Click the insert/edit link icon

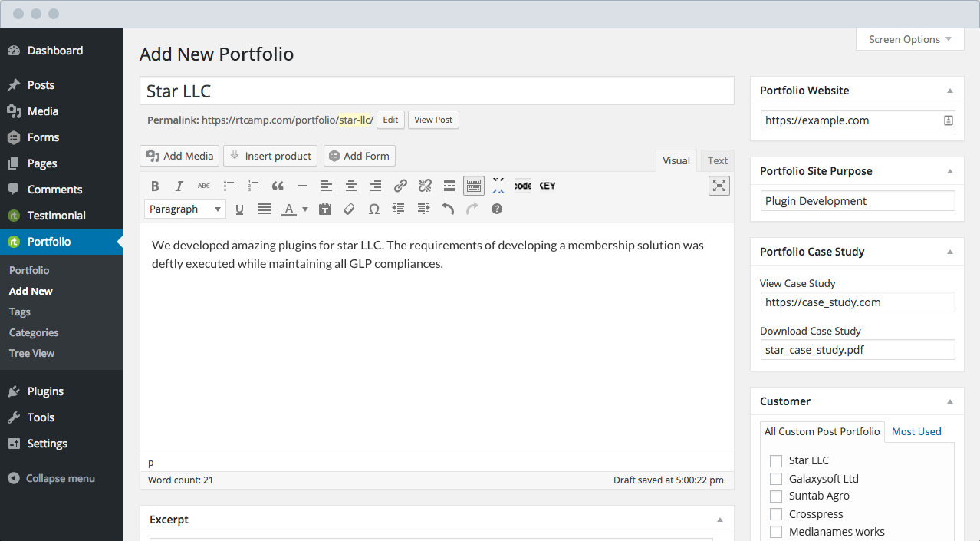coord(400,186)
